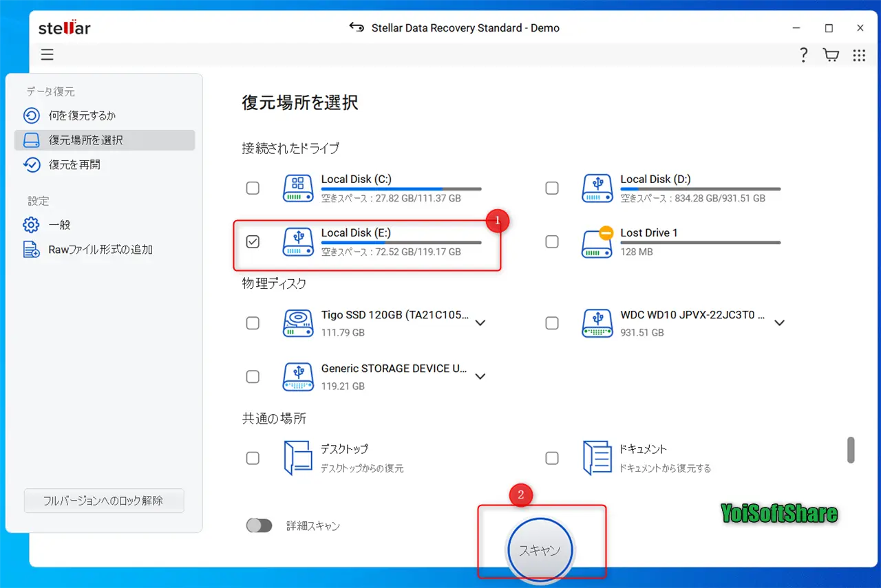
Task: Click the 共通の場所 section heading
Action: (274, 418)
